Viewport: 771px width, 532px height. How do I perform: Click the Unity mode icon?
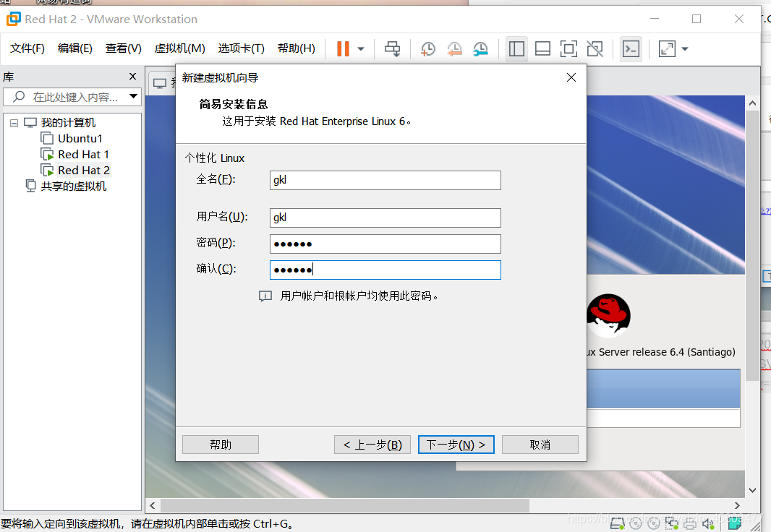[595, 48]
